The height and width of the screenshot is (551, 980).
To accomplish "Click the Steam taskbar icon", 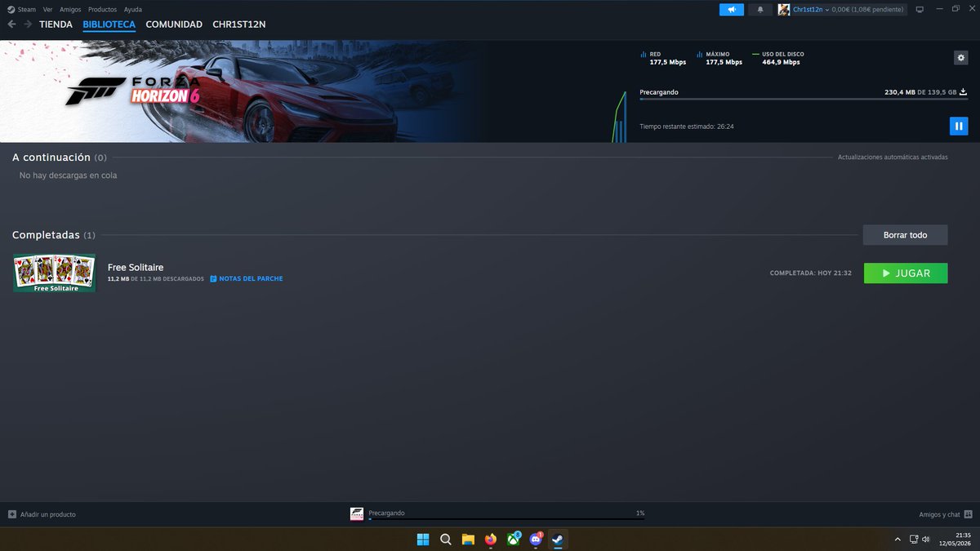I will click(558, 539).
